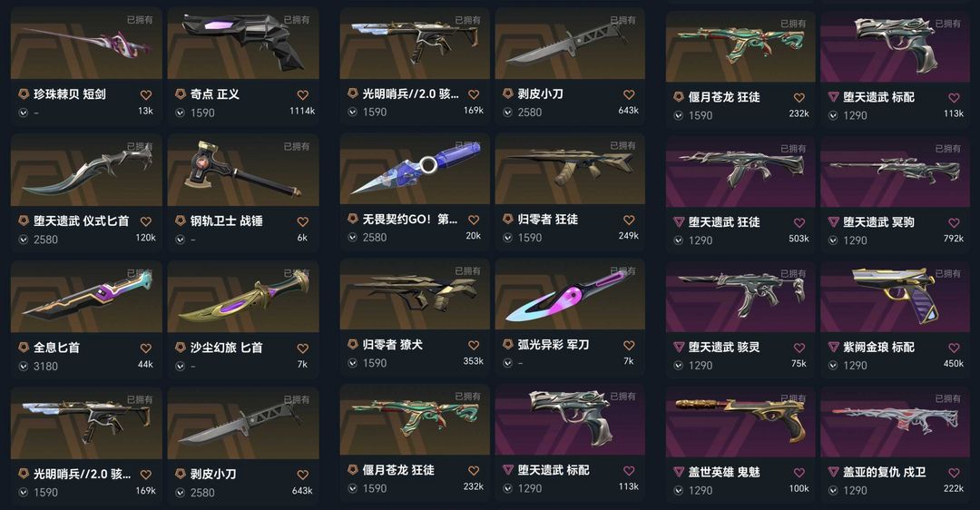Toggle the favorite heart for 弧光异彩 军刀
The width and height of the screenshot is (980, 510).
(629, 345)
